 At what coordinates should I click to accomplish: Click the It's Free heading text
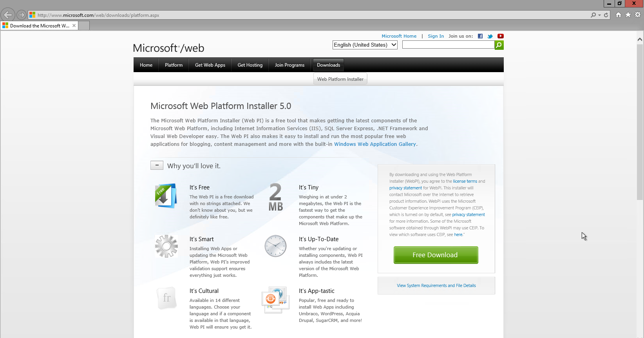[x=199, y=187]
